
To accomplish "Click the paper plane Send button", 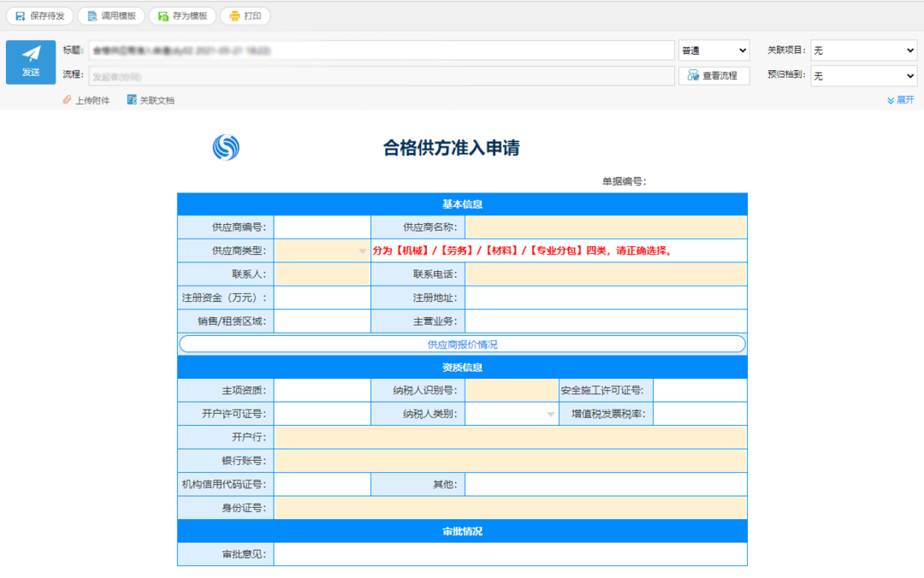I will pyautogui.click(x=31, y=62).
